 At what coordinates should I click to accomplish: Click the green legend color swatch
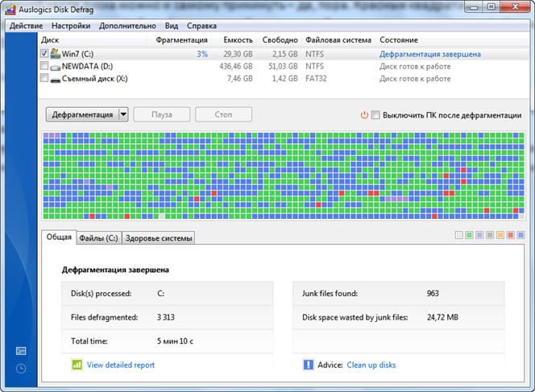[x=470, y=235]
